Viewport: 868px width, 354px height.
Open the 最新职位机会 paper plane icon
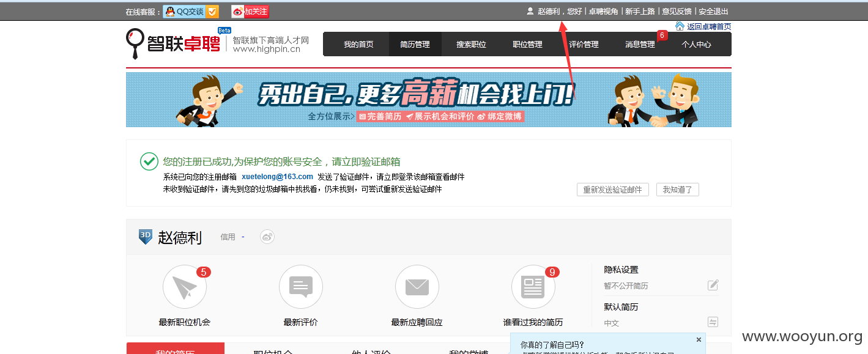(185, 287)
